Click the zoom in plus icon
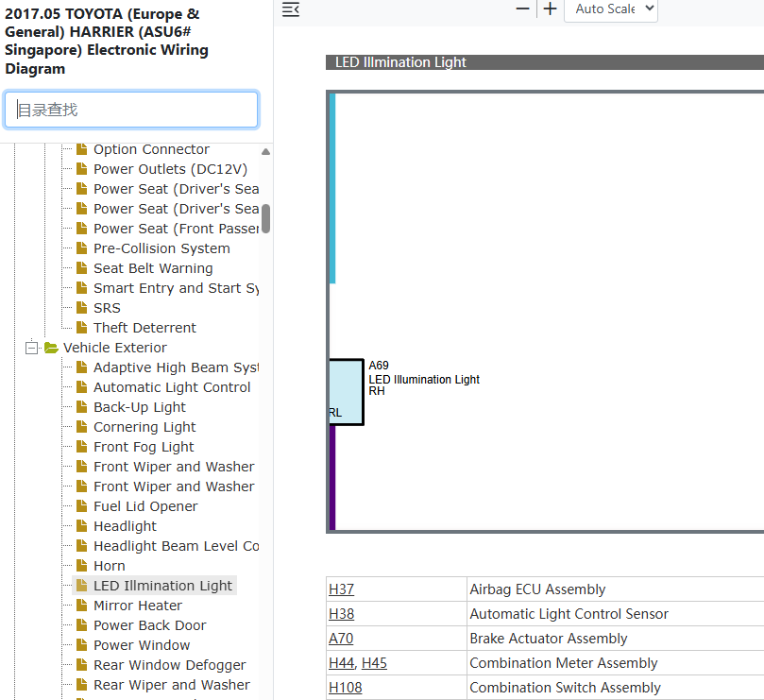764x700 pixels. 551,9
